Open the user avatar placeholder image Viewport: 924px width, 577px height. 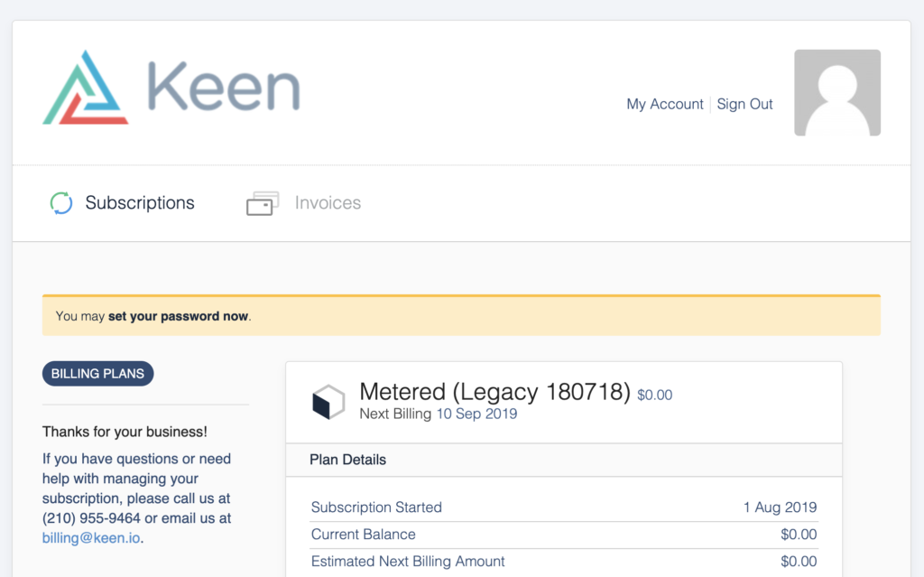(837, 93)
